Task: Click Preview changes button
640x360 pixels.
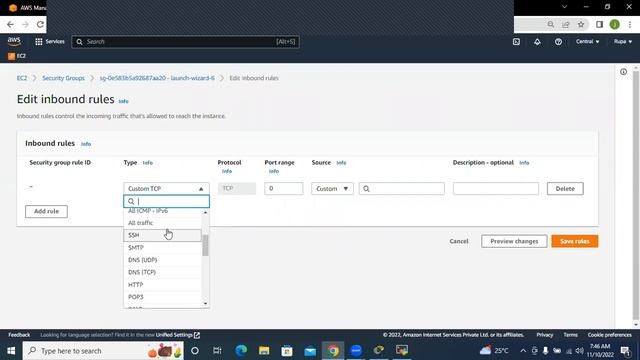Action: [x=514, y=241]
